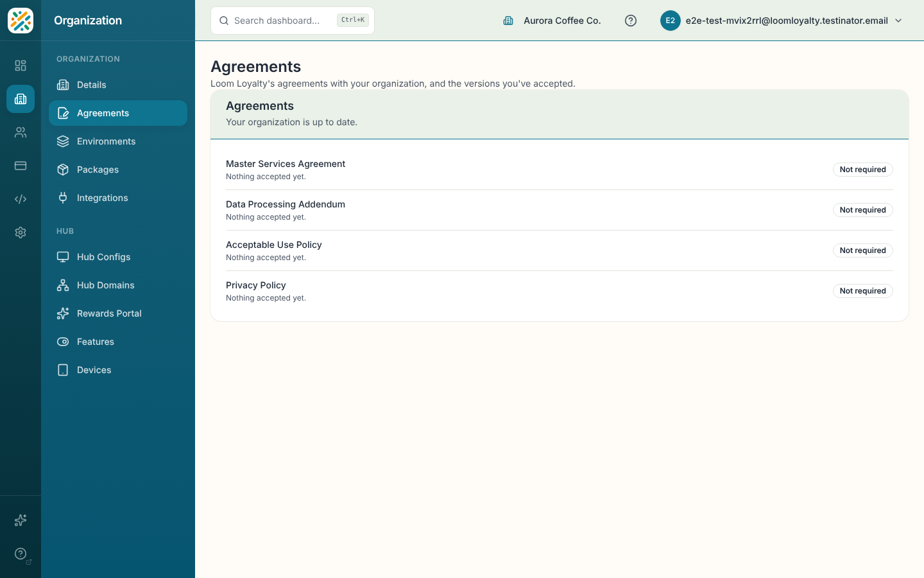Select the organization building icon in rail
924x578 pixels.
21,99
